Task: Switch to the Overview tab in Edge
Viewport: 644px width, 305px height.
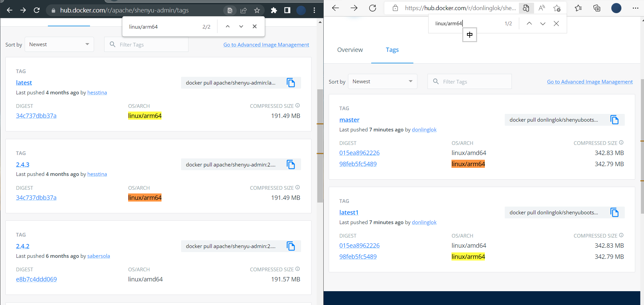Action: point(350,50)
